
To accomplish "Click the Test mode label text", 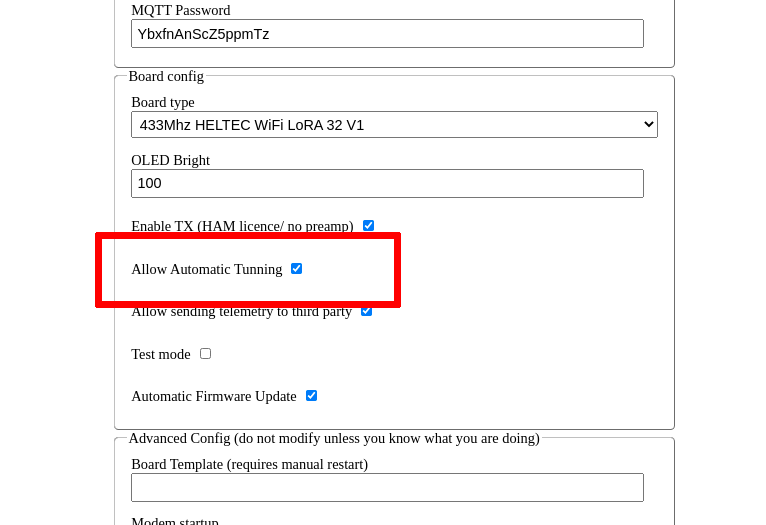I will (161, 354).
